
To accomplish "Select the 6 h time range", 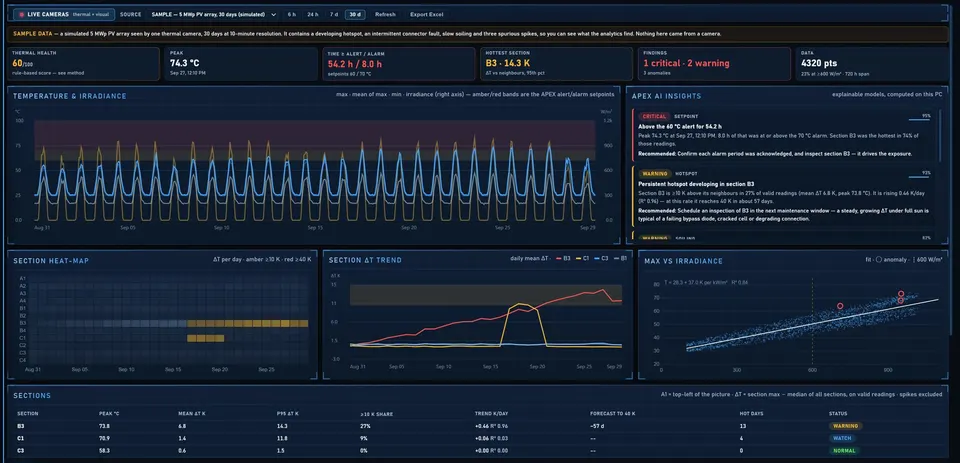I will [x=291, y=14].
